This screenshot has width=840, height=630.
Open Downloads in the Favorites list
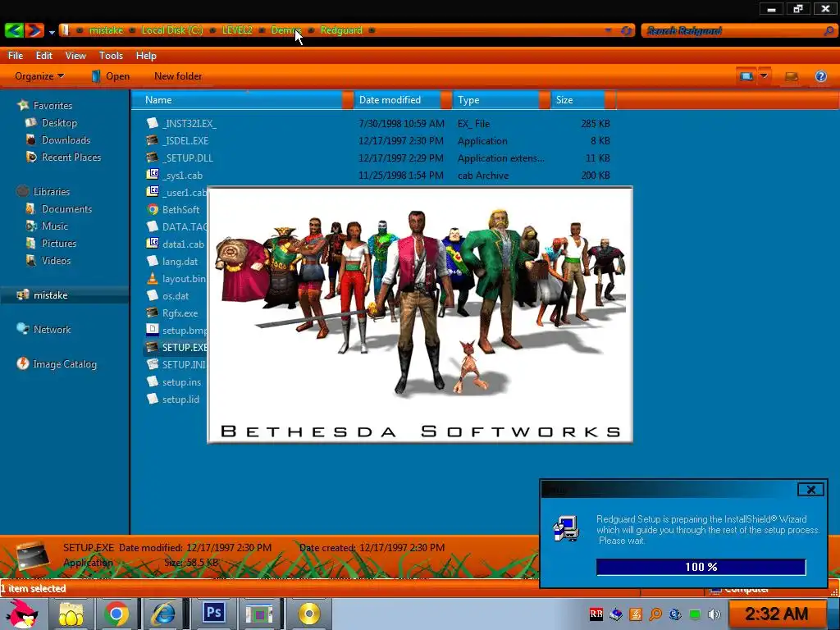(66, 139)
